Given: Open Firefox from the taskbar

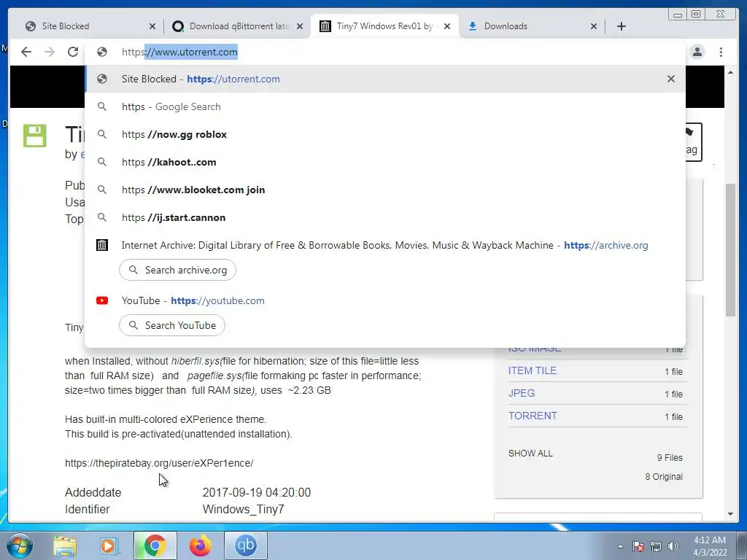Looking at the screenshot, I should coord(201,545).
